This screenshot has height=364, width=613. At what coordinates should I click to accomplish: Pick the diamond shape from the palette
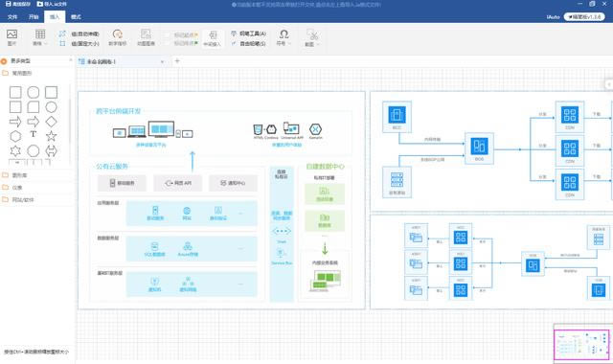coord(51,122)
